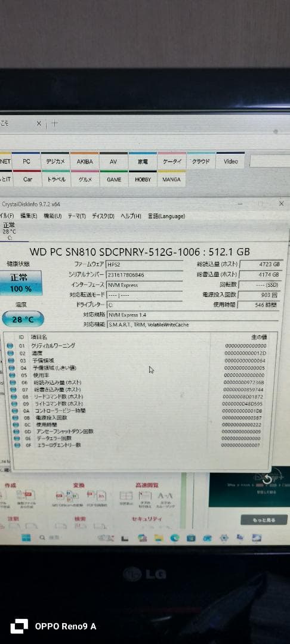Screen dimensions: 290x644
Task: Open the Windows Start menu
Action: (26, 537)
